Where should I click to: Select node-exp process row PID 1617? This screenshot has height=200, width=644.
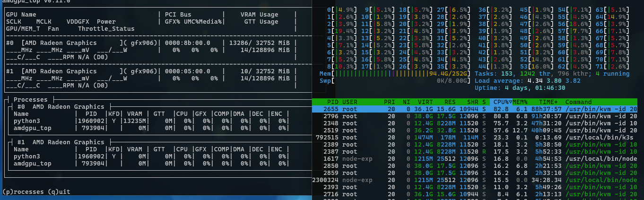coord(475,159)
